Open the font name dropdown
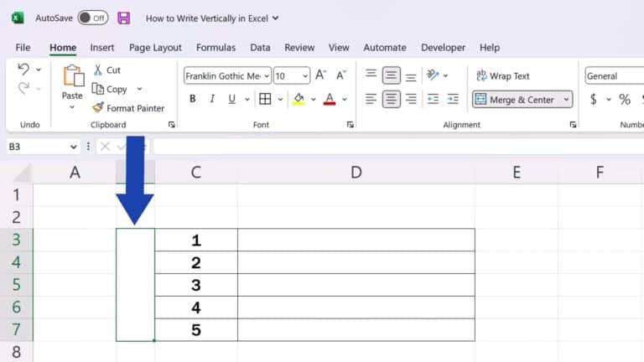 (x=267, y=75)
